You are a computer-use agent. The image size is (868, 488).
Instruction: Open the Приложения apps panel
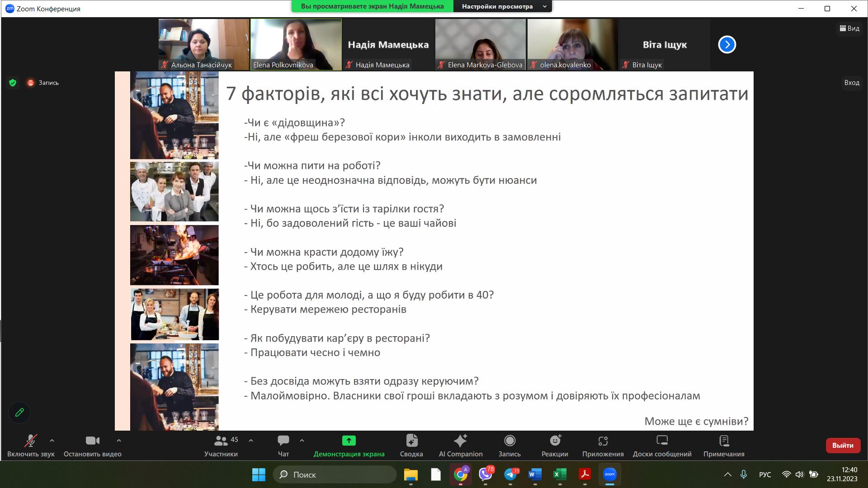pos(603,446)
